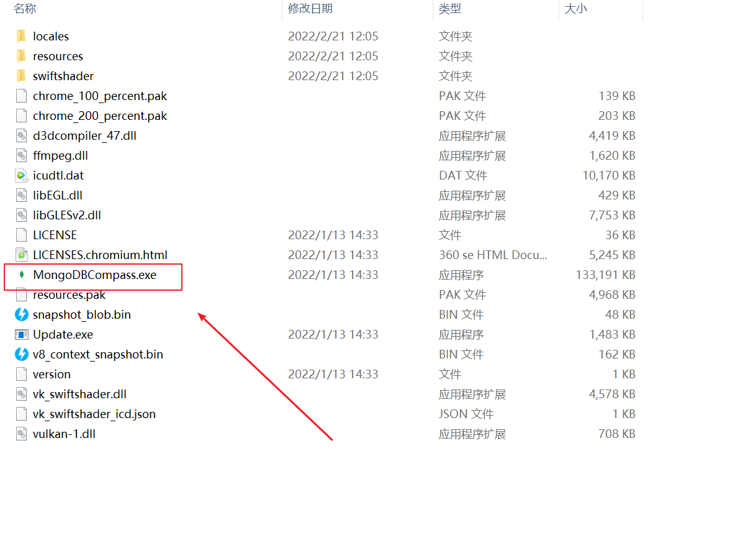Select chrome_100_percent.pak file name
Screen dimensions: 756x538
coord(100,96)
